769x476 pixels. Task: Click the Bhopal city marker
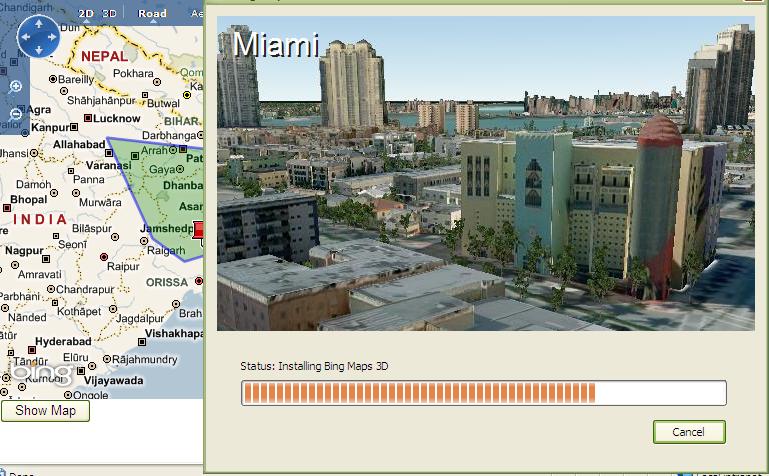pos(7,208)
